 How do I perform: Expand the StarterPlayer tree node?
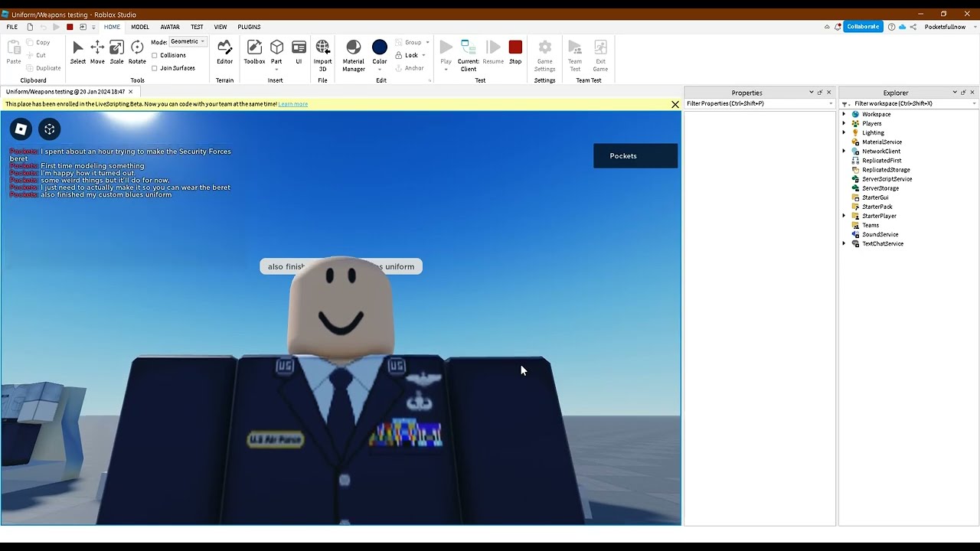tap(844, 216)
